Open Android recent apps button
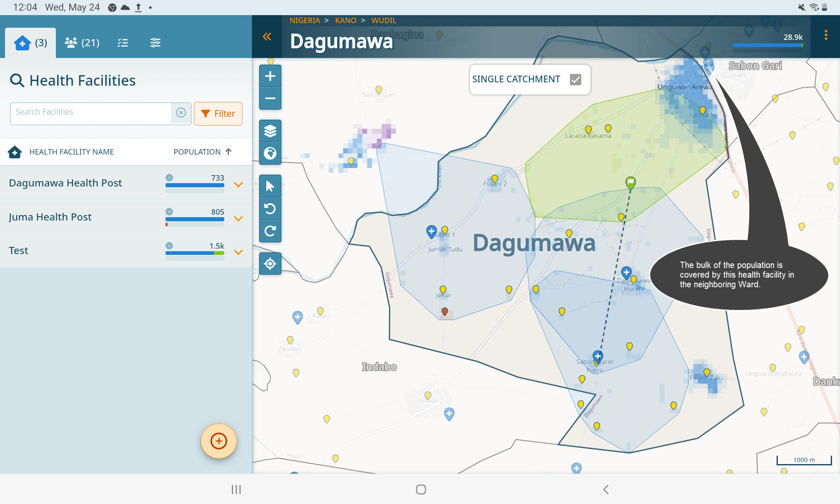840x504 pixels. tap(236, 489)
